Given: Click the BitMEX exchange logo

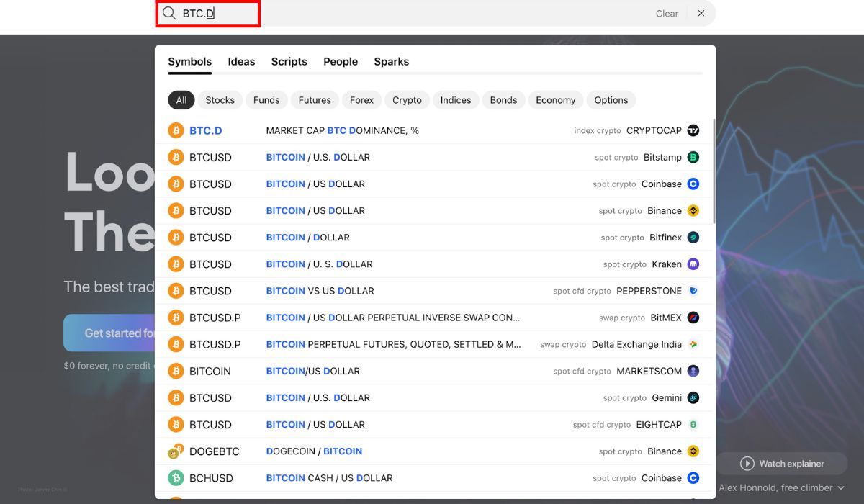Looking at the screenshot, I should [x=693, y=318].
